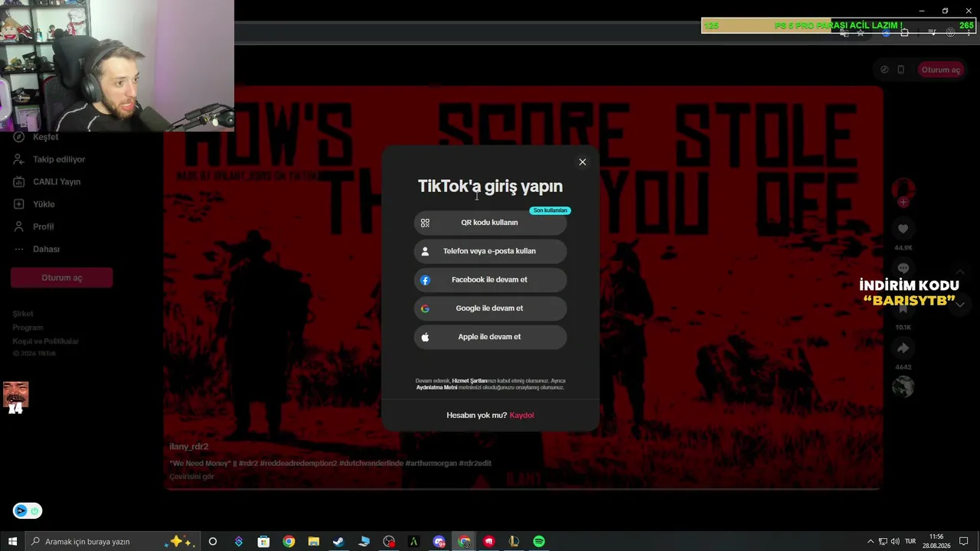The width and height of the screenshot is (980, 551).
Task: Open the spinning sound disc
Action: coord(903,386)
